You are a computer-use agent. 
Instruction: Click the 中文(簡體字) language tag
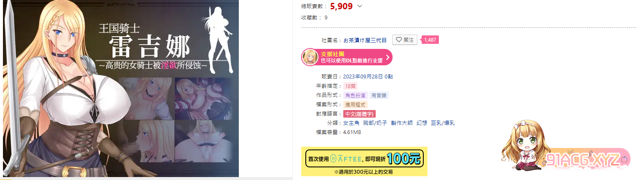359,114
